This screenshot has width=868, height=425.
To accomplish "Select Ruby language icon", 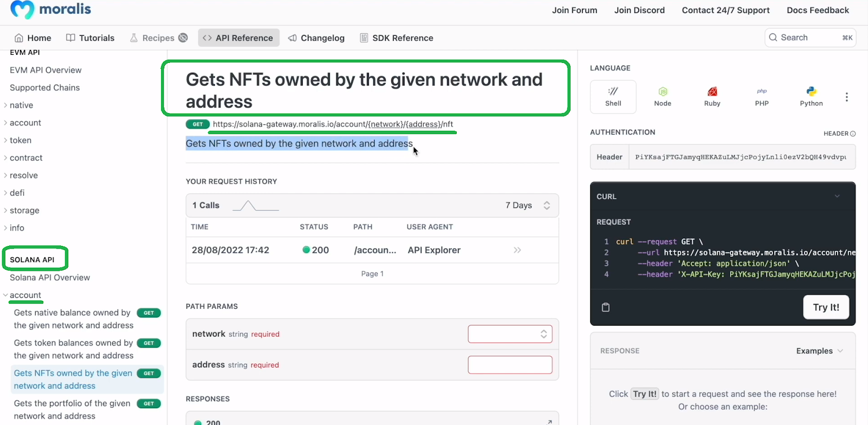I will click(x=712, y=97).
